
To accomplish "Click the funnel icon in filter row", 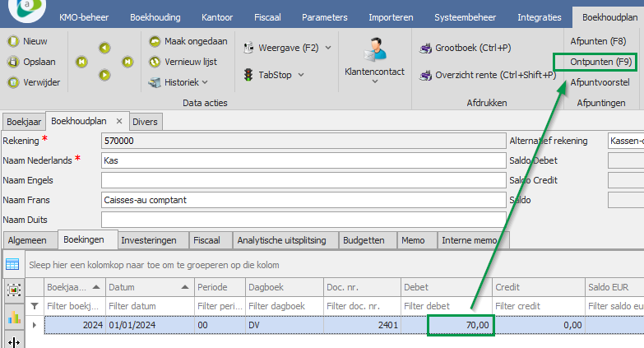I will pyautogui.click(x=34, y=306).
